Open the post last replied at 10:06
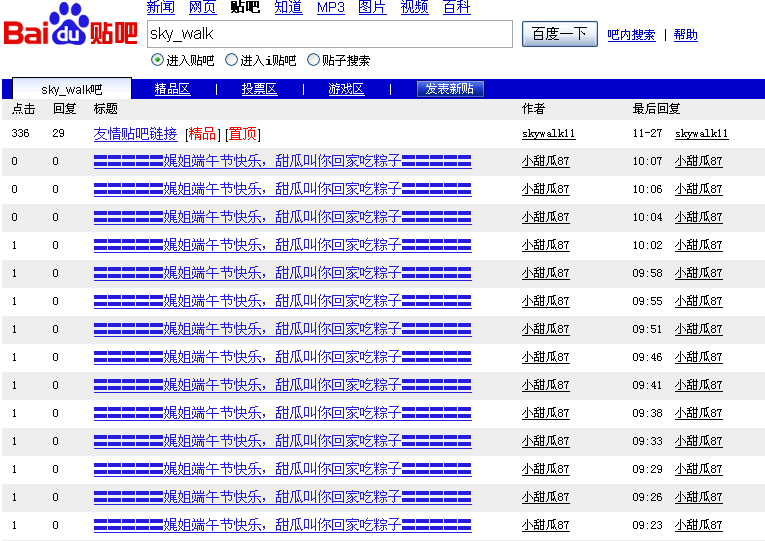Image resolution: width=765 pixels, height=541 pixels. coord(282,189)
